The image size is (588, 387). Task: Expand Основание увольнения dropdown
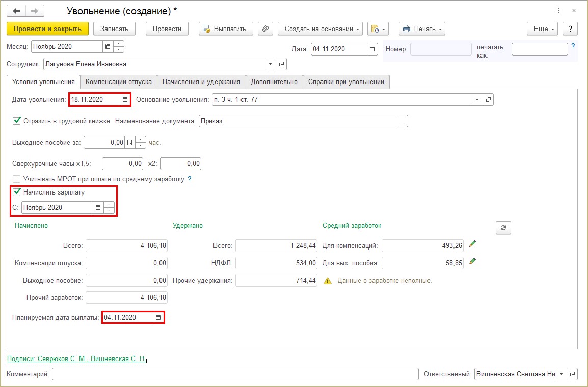(477, 100)
